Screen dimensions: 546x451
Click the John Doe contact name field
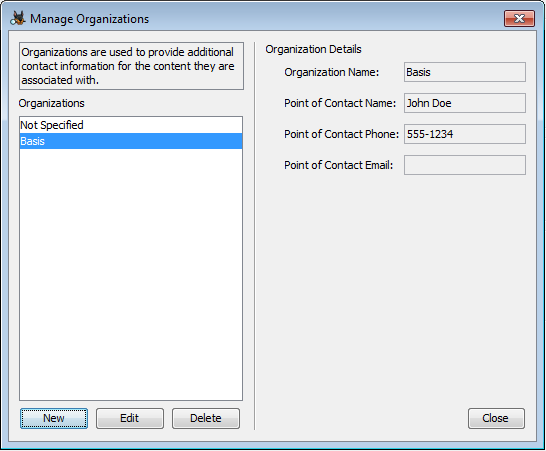465,103
